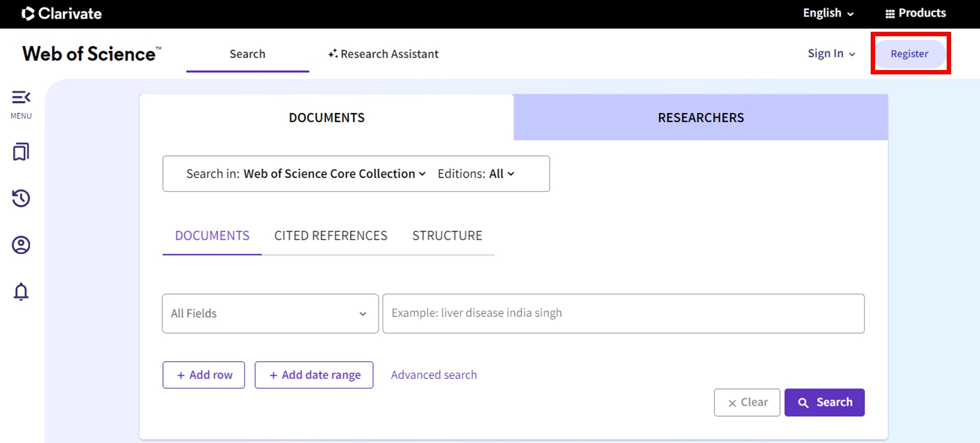980x443 pixels.
Task: Expand the Sign In dropdown
Action: pos(832,54)
